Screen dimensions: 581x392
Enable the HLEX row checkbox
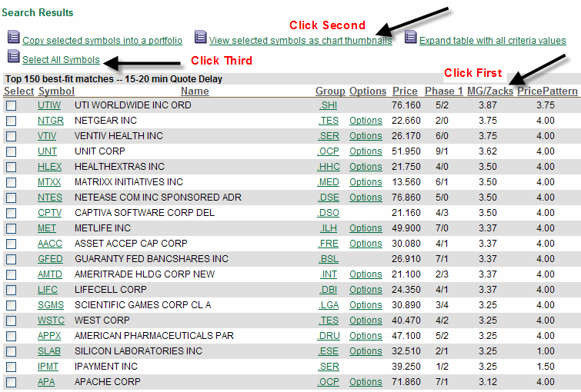point(11,167)
